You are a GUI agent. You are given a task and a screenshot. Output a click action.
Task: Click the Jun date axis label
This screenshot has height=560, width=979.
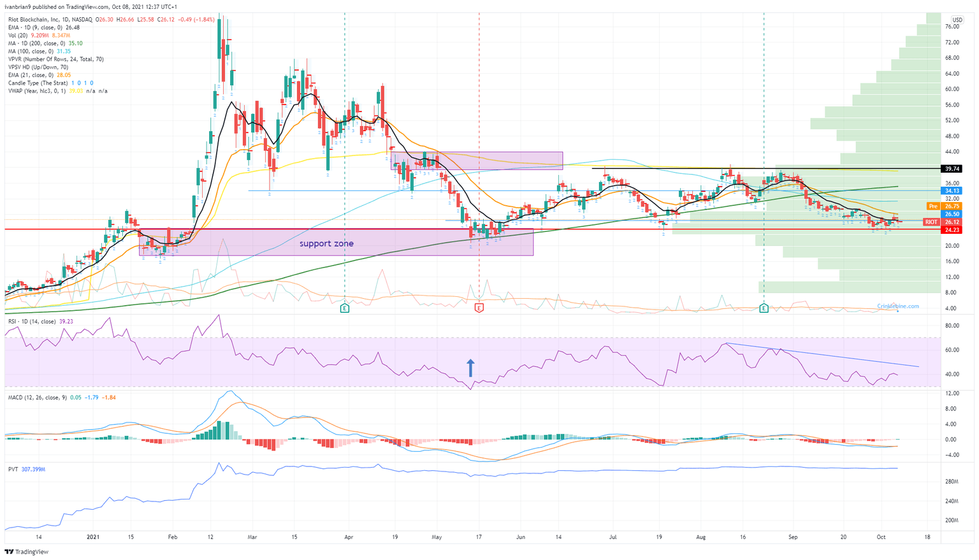click(x=521, y=537)
